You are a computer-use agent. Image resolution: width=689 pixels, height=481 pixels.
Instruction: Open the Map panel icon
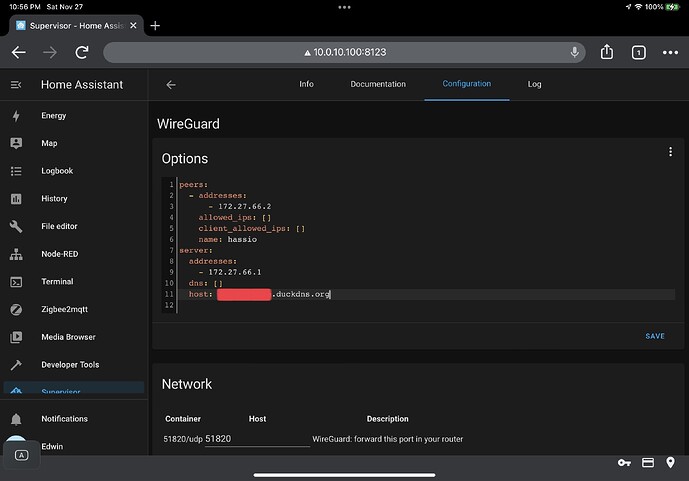[16, 143]
